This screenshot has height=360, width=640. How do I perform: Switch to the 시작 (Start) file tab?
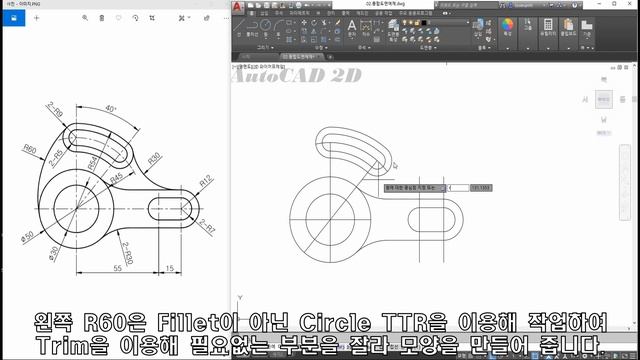click(x=246, y=57)
